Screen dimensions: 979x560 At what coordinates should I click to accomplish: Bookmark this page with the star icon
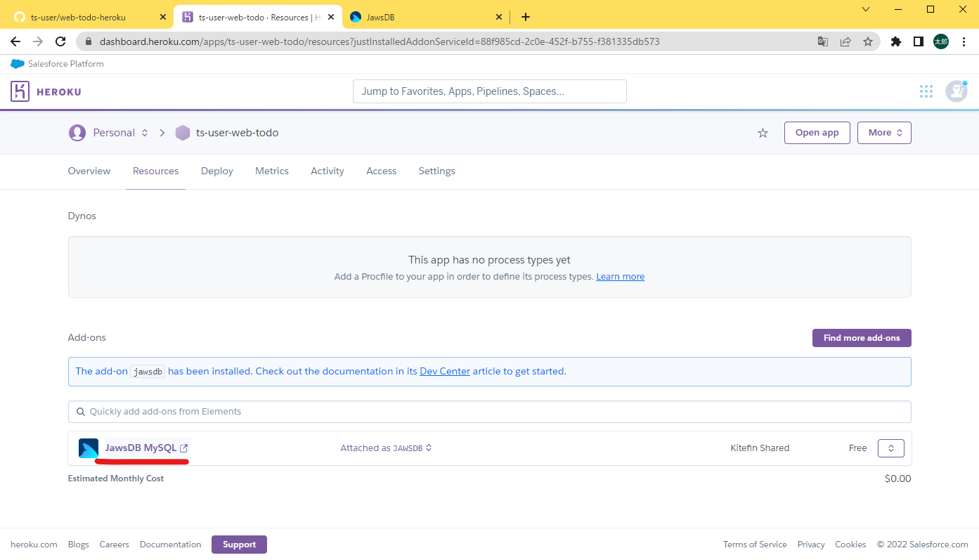click(x=868, y=41)
